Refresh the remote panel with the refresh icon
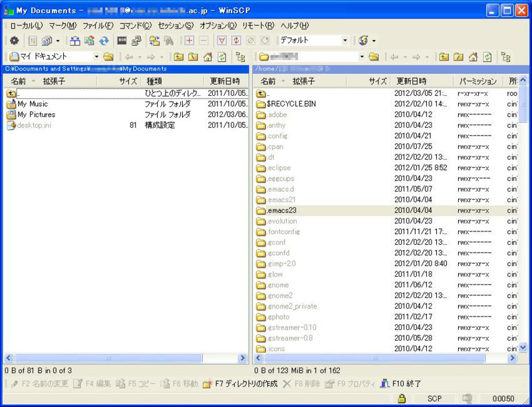The width and height of the screenshot is (532, 407). tap(488, 57)
